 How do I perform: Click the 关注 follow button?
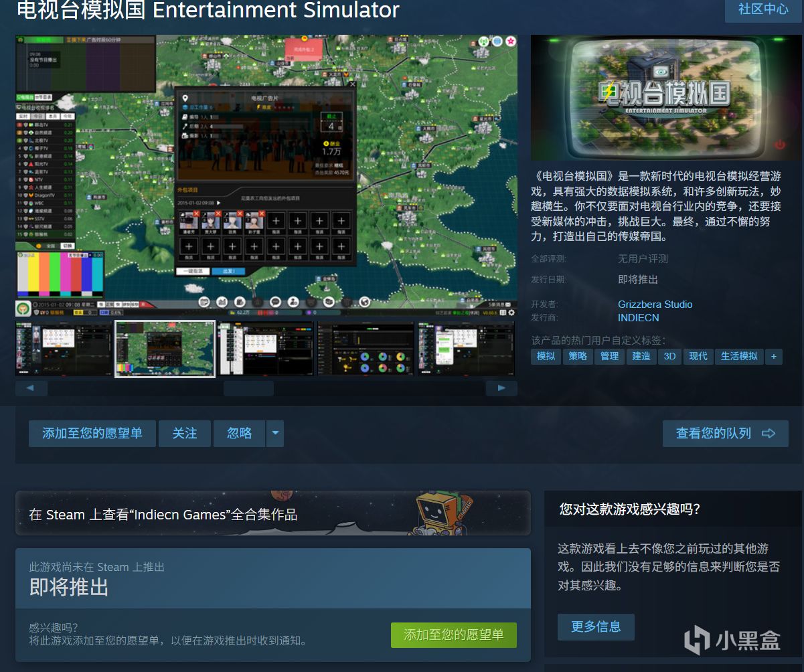[185, 434]
